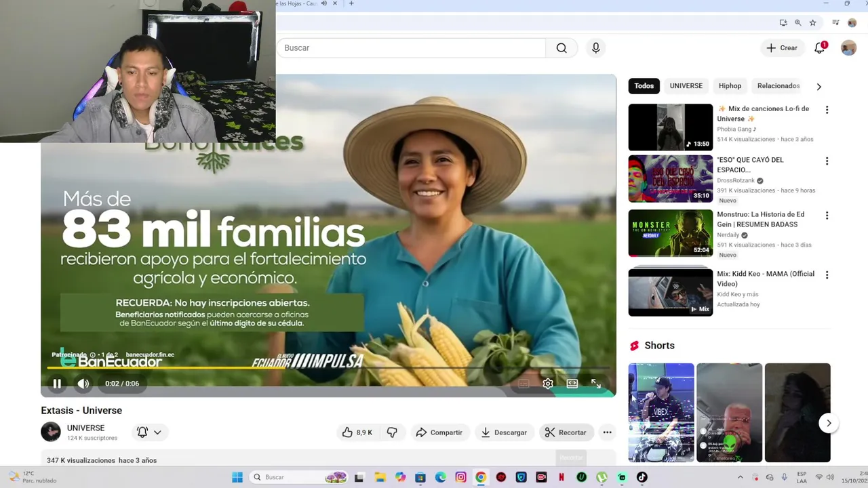Open more actions three-dot menu

coord(607,432)
